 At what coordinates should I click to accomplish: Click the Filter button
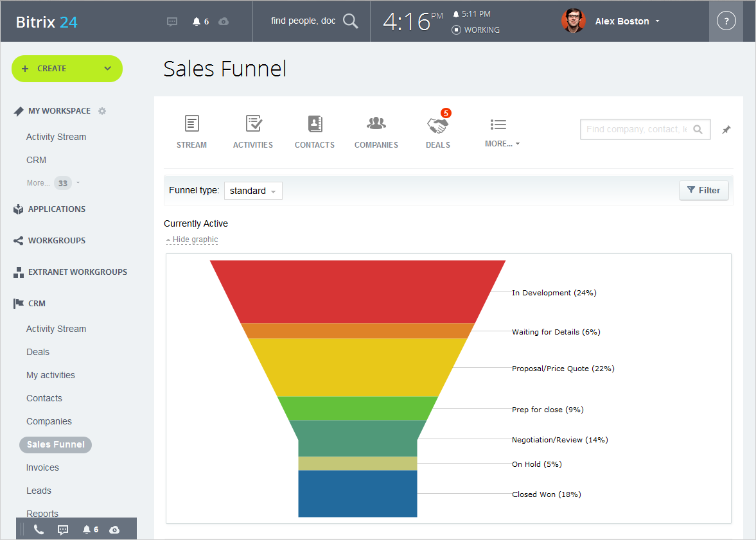point(703,190)
